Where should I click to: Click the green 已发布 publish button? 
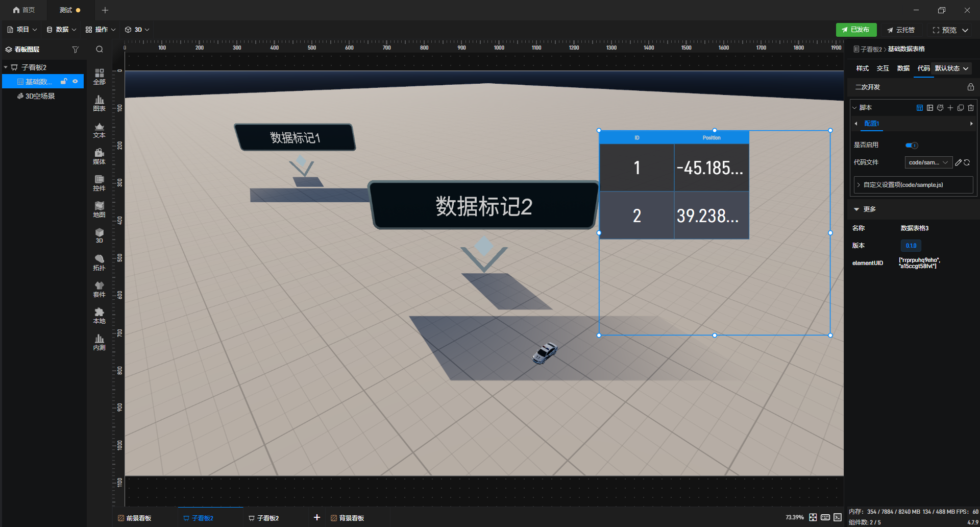[856, 30]
